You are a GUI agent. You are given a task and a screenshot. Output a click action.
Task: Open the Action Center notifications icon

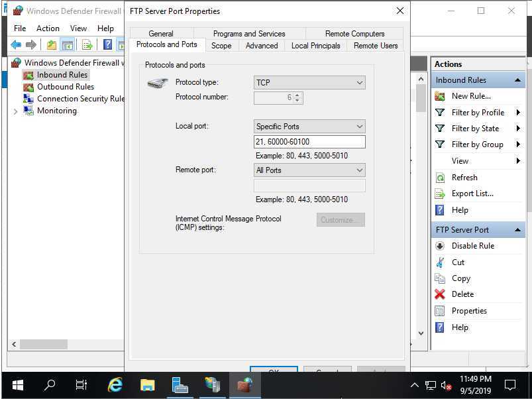pos(510,385)
